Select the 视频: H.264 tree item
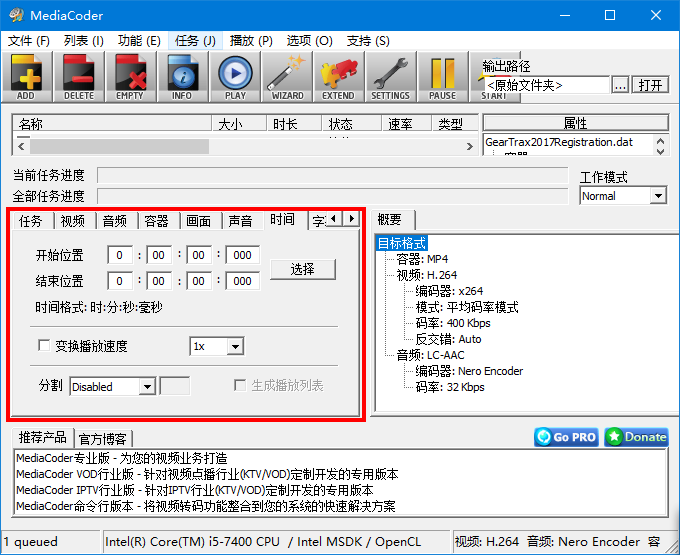Image resolution: width=680 pixels, height=555 pixels. tap(427, 275)
